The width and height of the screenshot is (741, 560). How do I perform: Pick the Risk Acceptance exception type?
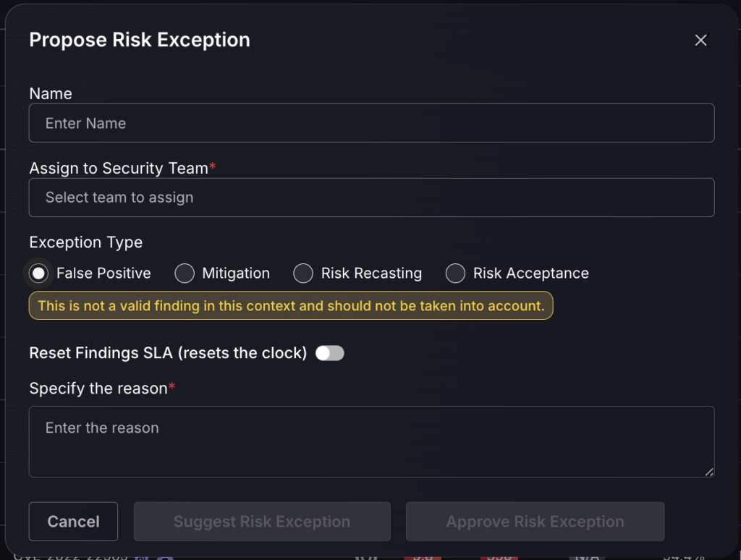[455, 273]
